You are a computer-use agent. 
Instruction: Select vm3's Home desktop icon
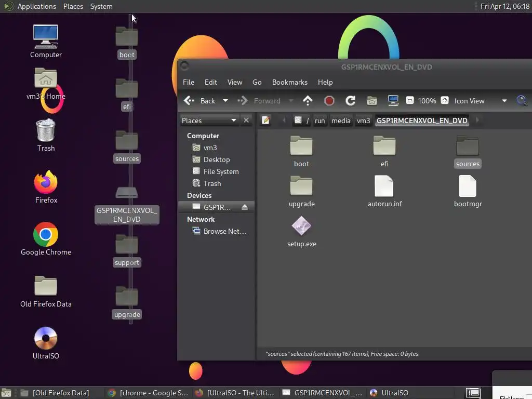click(x=46, y=84)
